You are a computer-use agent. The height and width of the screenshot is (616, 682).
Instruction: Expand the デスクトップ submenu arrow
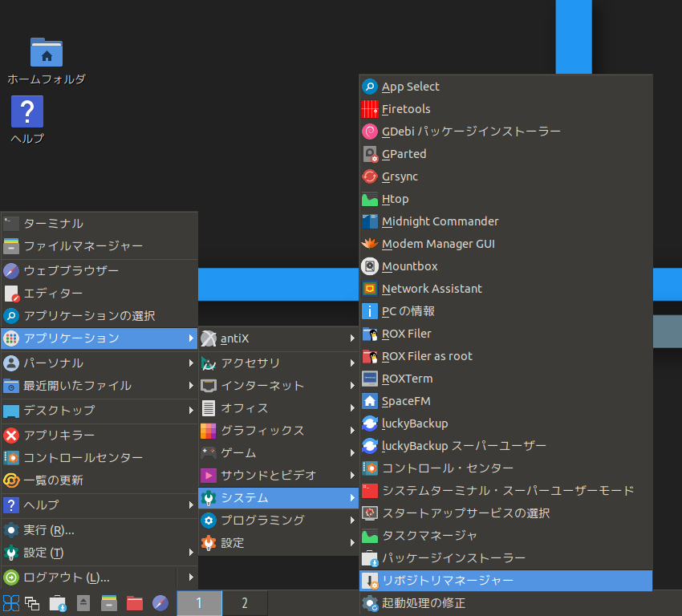tap(191, 410)
